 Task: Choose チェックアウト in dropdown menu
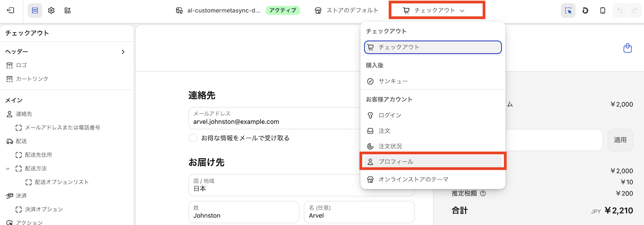[x=433, y=47]
